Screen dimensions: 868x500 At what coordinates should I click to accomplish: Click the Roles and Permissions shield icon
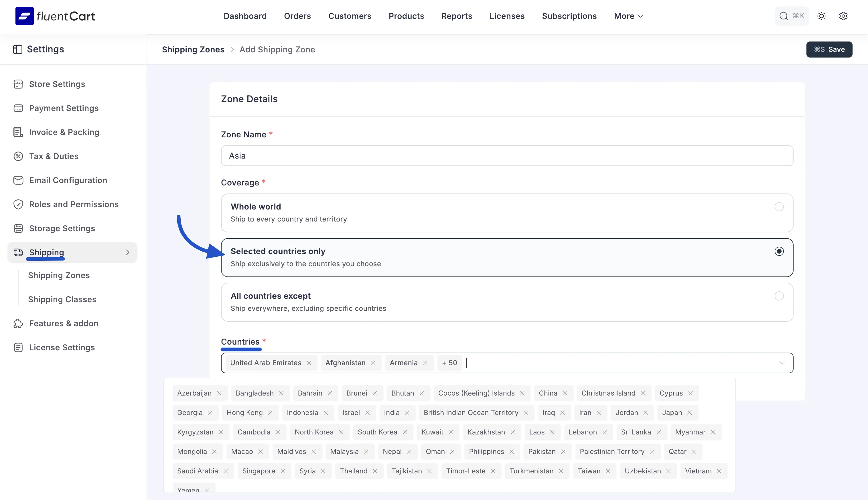pyautogui.click(x=18, y=204)
